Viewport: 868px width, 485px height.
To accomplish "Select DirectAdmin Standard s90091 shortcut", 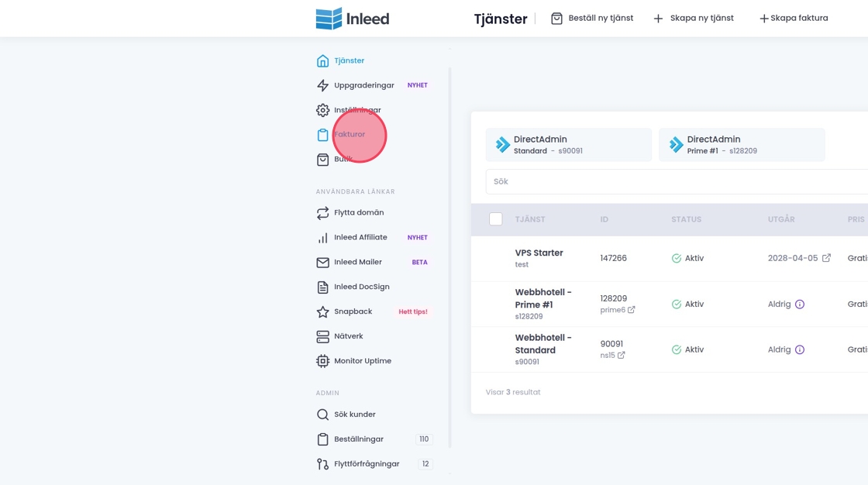I will click(x=568, y=145).
